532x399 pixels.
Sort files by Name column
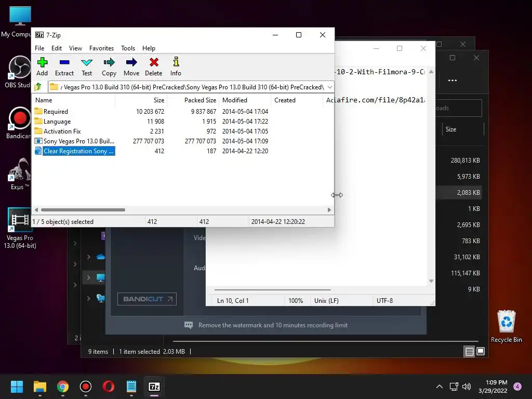click(74, 100)
